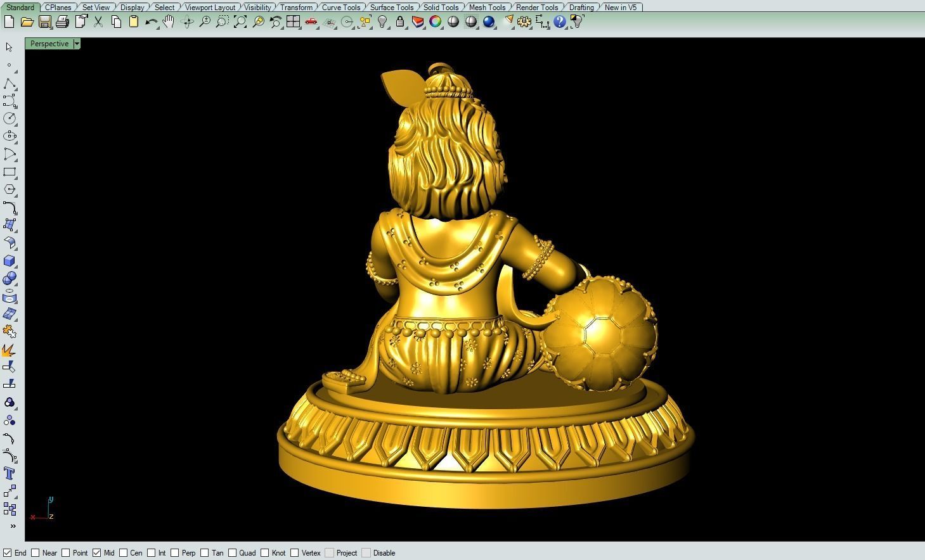The width and height of the screenshot is (925, 560).
Task: Save the model with the floppy disk icon
Action: coord(44,22)
